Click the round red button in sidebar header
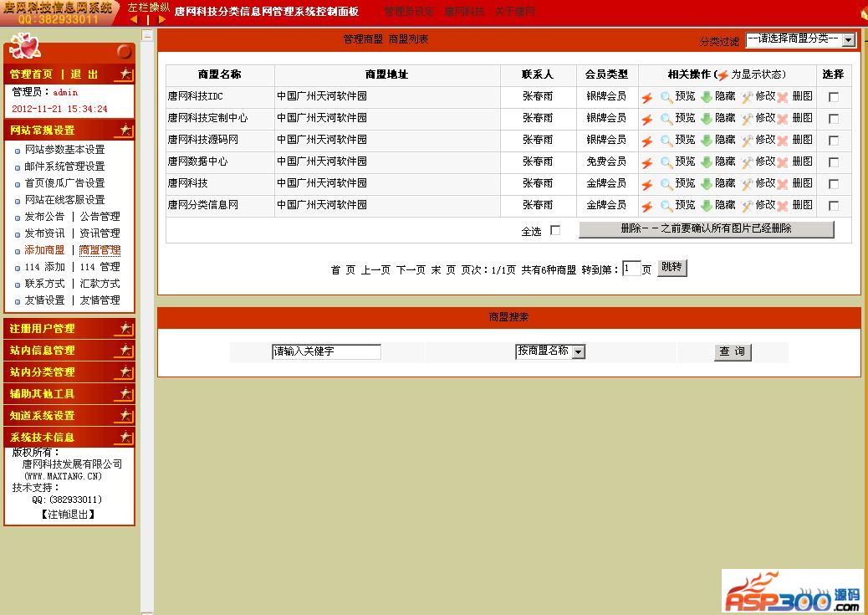 click(125, 52)
